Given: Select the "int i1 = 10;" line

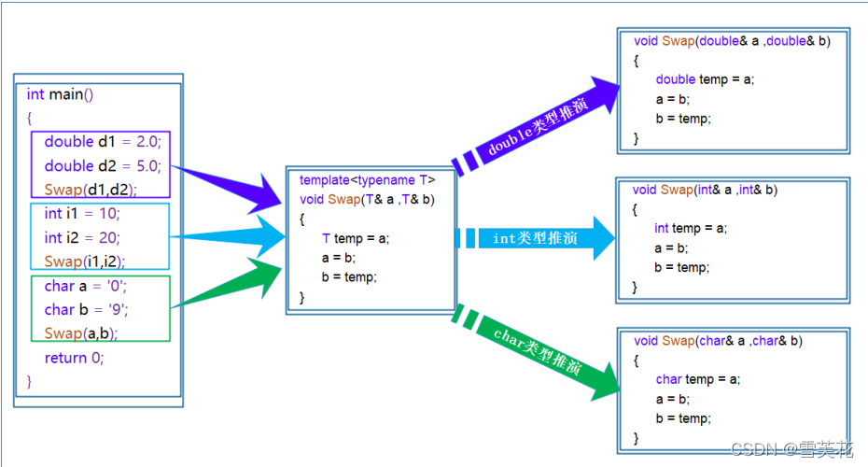Looking at the screenshot, I should point(82,213).
